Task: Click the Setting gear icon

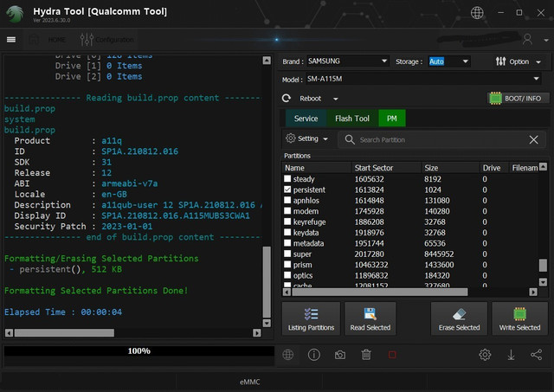Action: [x=291, y=138]
